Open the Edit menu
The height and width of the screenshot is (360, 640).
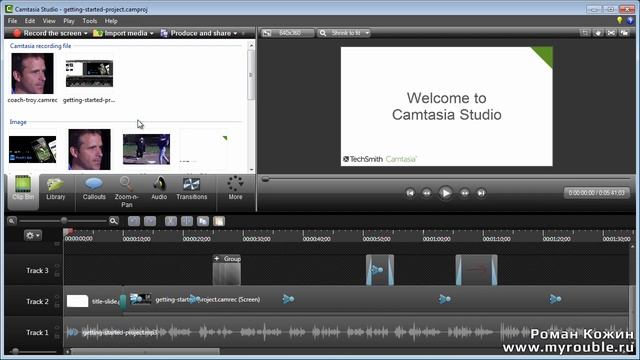30,21
